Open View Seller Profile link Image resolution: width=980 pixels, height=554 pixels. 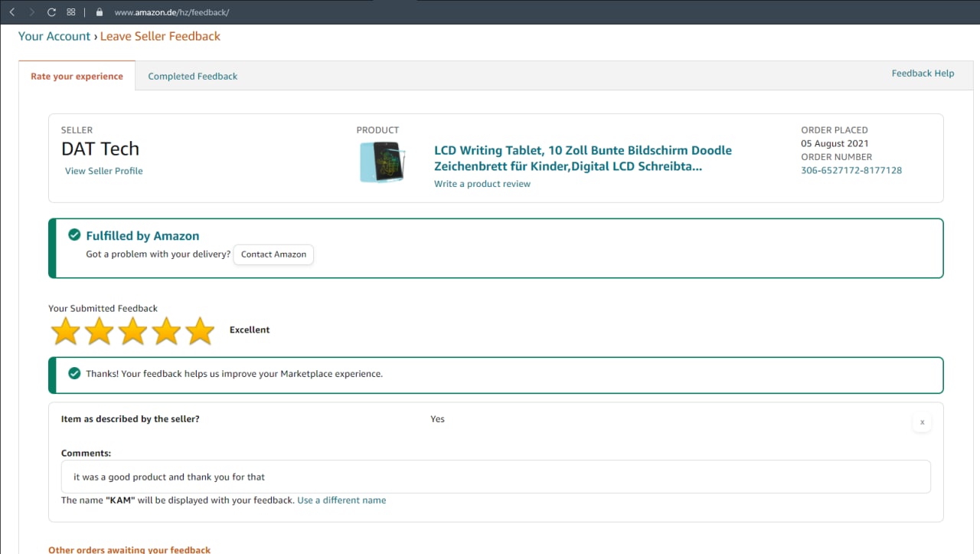103,171
